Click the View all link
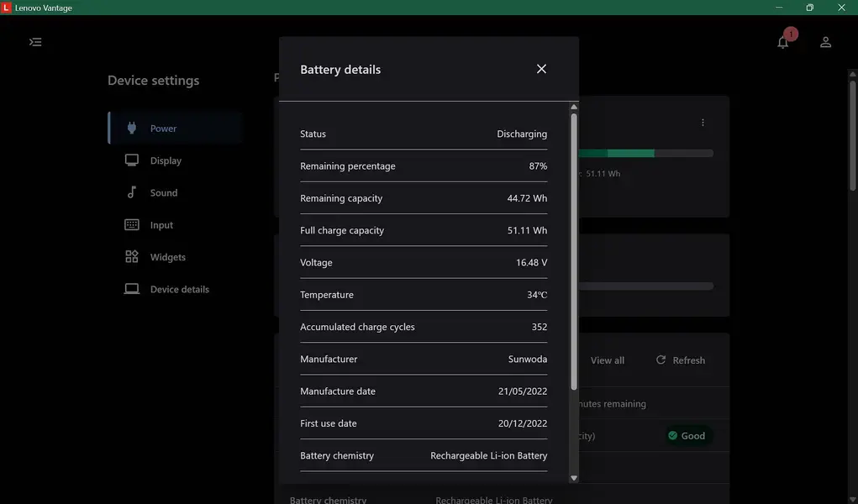This screenshot has height=504, width=858. 607,360
